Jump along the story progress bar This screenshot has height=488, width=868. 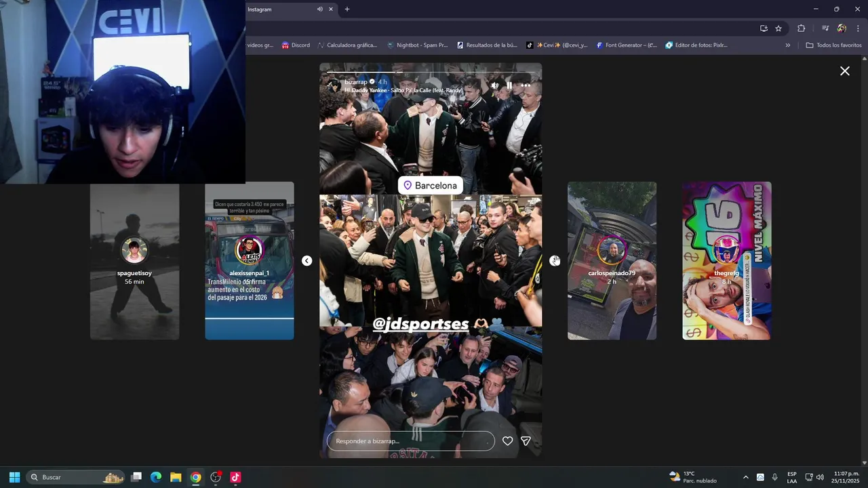tap(431, 72)
